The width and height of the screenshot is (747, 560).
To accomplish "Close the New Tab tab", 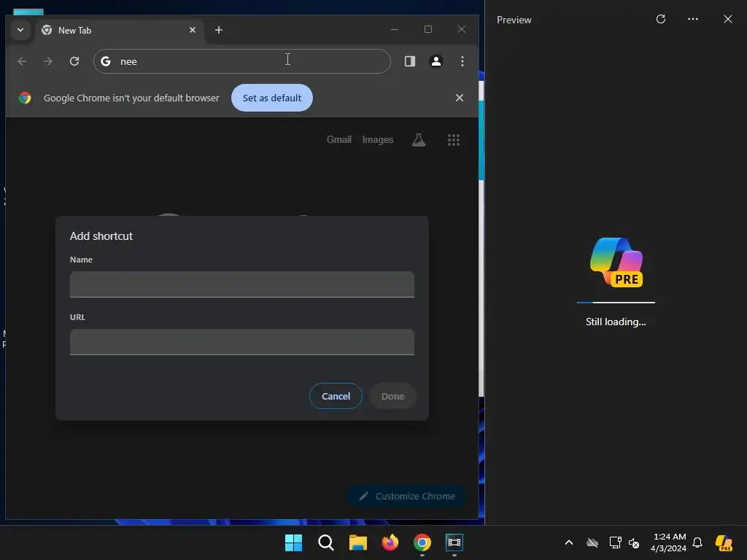I will click(193, 30).
